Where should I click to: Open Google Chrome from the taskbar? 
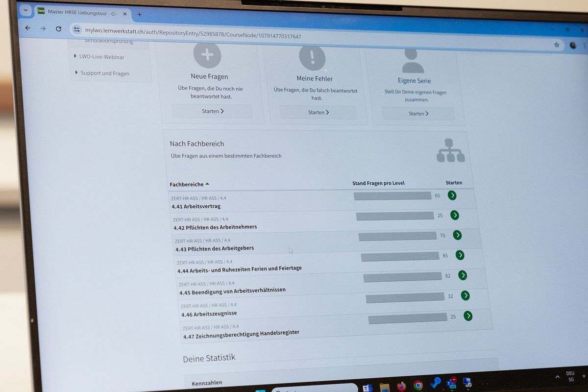[417, 386]
